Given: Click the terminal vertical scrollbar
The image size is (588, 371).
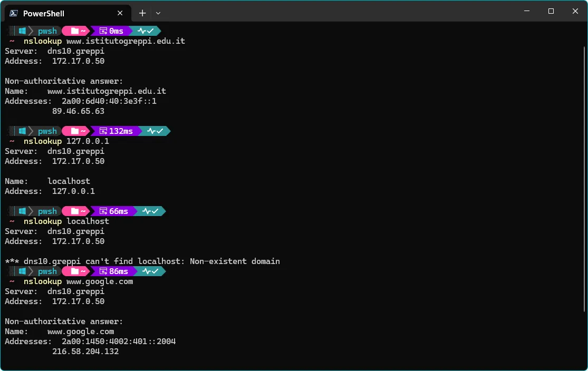Looking at the screenshot, I should click(584, 179).
